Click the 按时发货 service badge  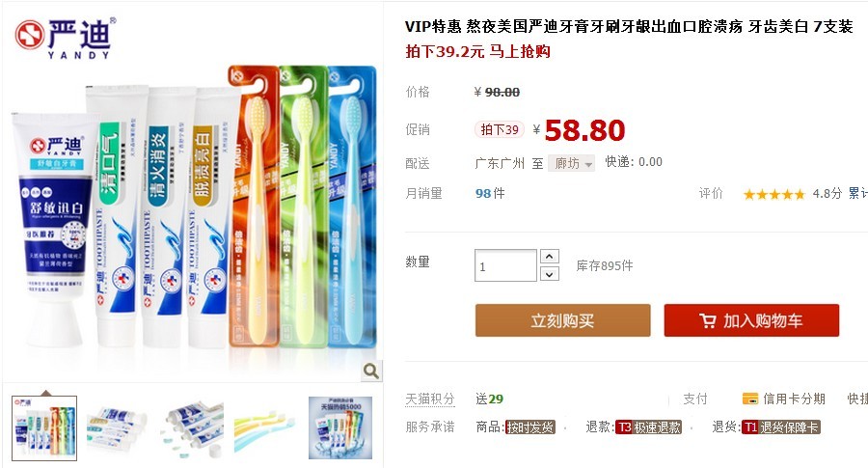[529, 427]
